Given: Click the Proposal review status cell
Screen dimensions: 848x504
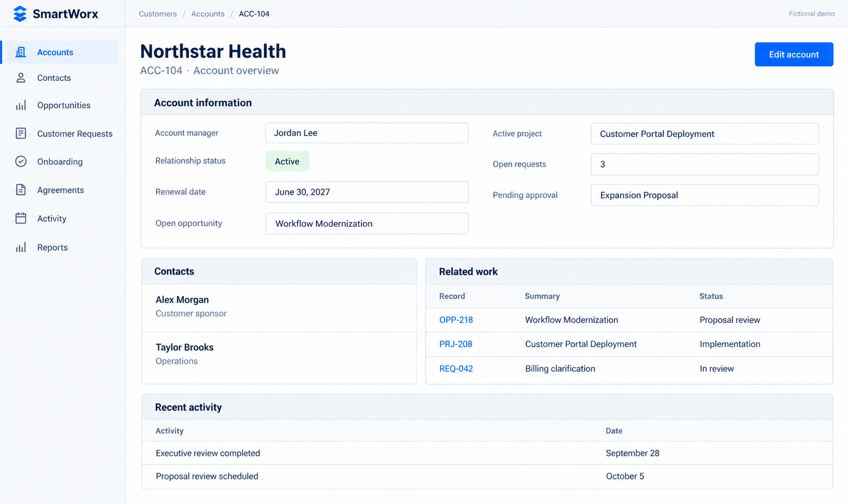Looking at the screenshot, I should (x=730, y=320).
